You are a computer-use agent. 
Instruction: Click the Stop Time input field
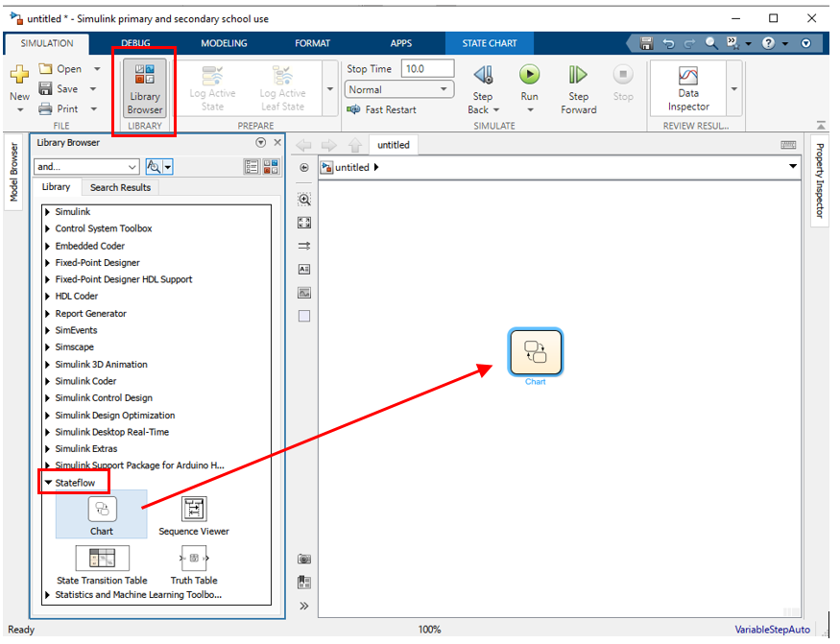tap(427, 69)
